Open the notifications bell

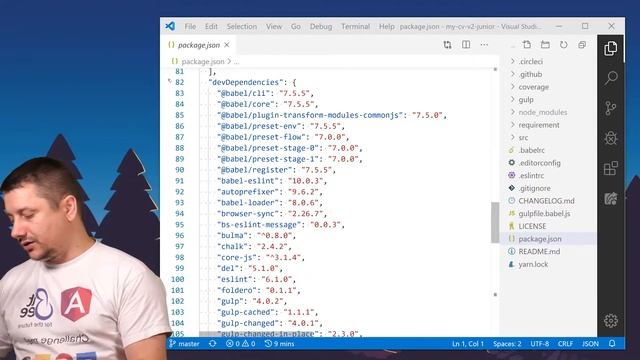pos(612,344)
